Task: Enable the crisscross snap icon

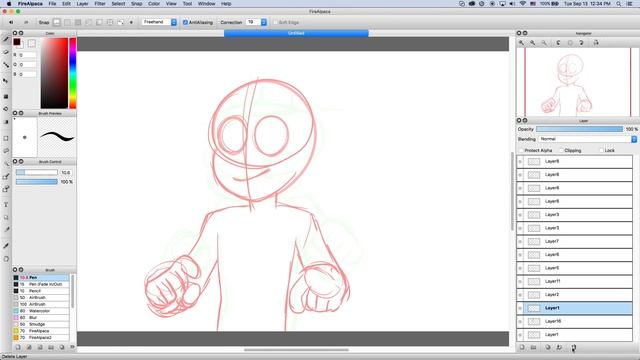Action: point(78,22)
